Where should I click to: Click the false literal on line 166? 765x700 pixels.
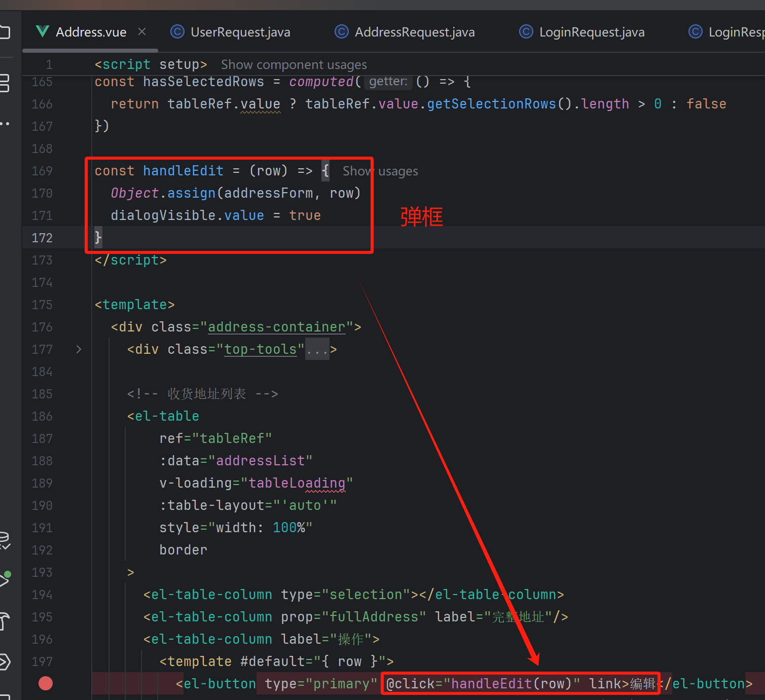[x=706, y=104]
